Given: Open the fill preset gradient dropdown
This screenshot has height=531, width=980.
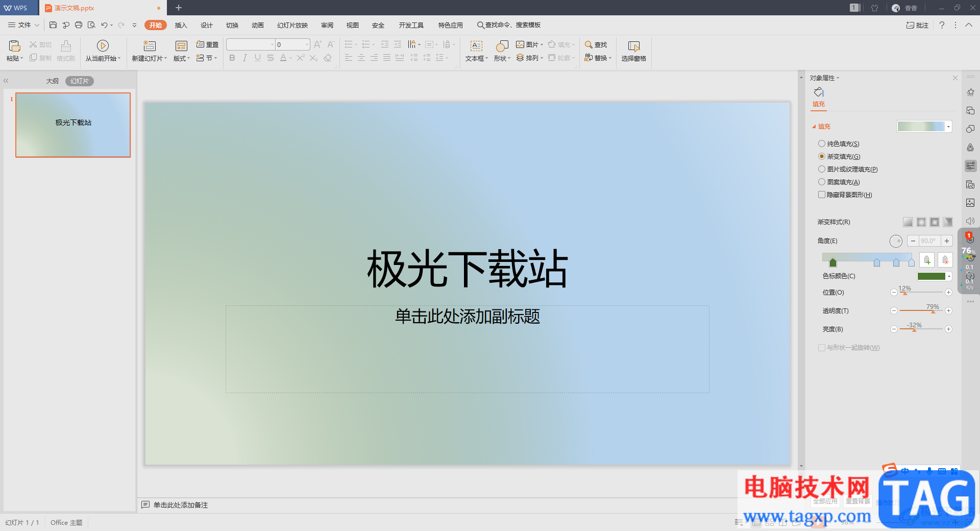Looking at the screenshot, I should tap(948, 127).
